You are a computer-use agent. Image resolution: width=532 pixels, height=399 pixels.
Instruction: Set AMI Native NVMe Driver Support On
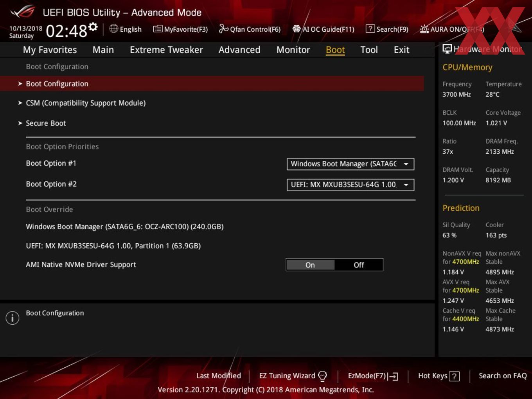point(310,265)
